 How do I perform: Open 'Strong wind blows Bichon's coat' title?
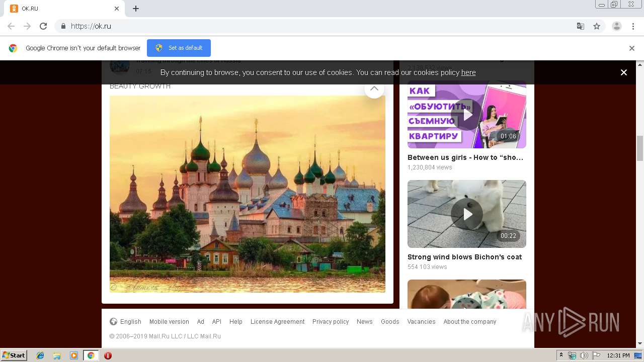point(464,257)
